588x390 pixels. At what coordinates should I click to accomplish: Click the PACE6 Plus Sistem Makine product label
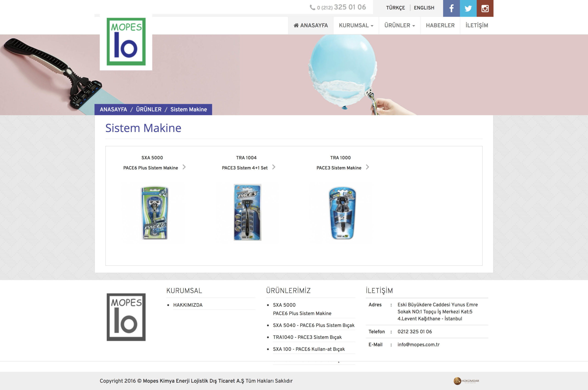pyautogui.click(x=151, y=168)
